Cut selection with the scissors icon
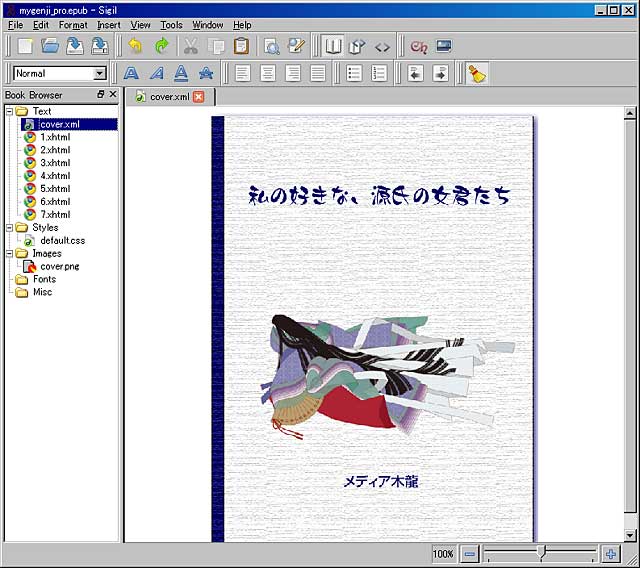 [x=191, y=46]
